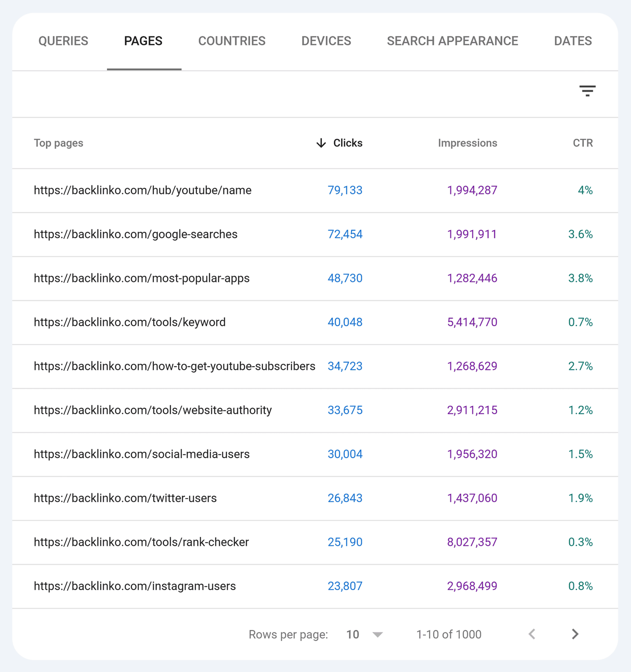Open the filter options icon
Screen dimensions: 631x672
click(x=587, y=91)
